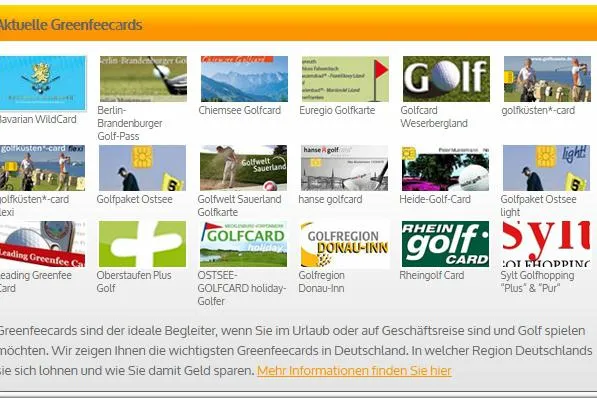This screenshot has width=597, height=398.
Task: Click the Bavarian WildCard text link
Action: coord(38,119)
